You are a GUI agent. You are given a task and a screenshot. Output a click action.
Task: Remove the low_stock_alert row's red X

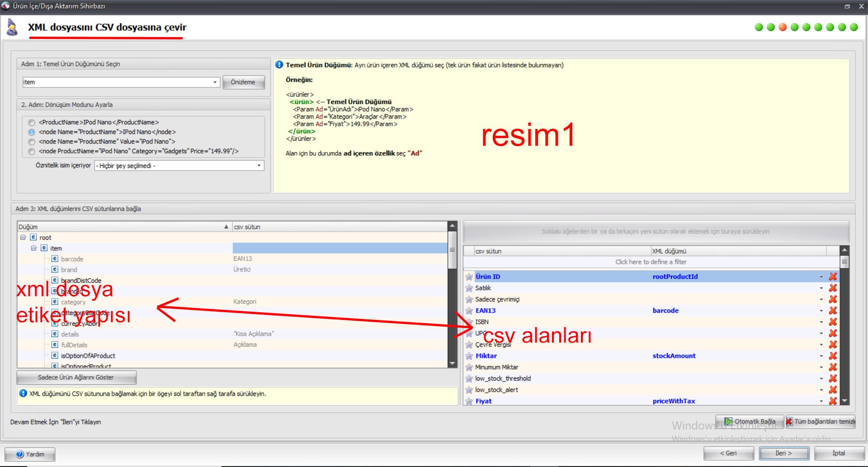tap(833, 390)
